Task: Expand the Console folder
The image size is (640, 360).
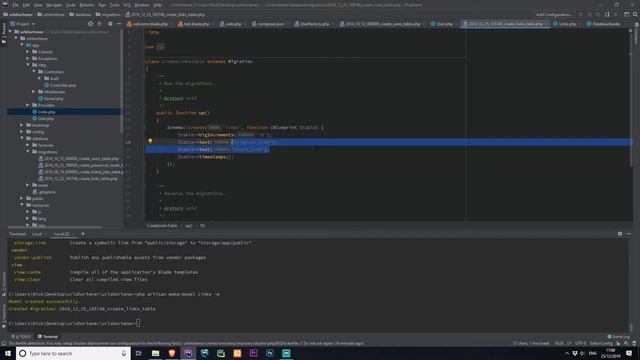Action: (x=28, y=52)
